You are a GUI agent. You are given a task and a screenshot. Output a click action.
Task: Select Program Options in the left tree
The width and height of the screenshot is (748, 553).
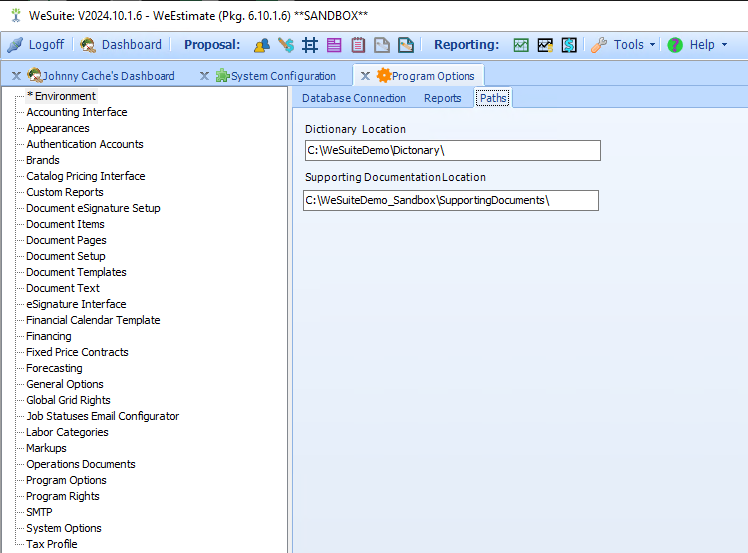coord(66,480)
